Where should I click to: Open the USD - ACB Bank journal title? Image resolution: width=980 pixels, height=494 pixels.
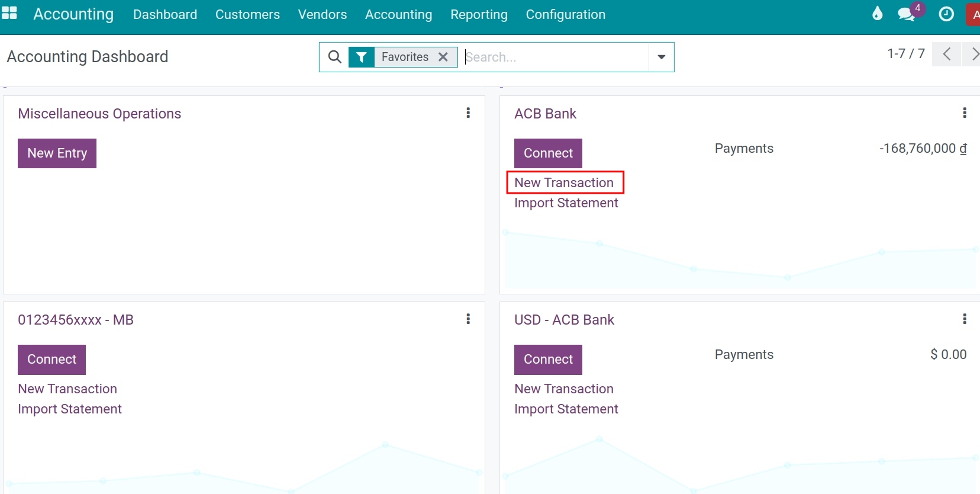click(564, 320)
